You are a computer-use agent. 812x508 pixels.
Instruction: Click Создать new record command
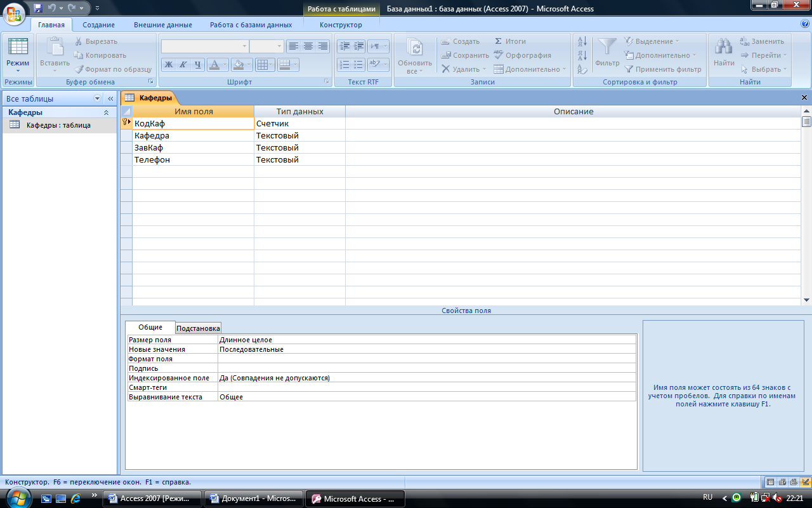[x=461, y=41]
